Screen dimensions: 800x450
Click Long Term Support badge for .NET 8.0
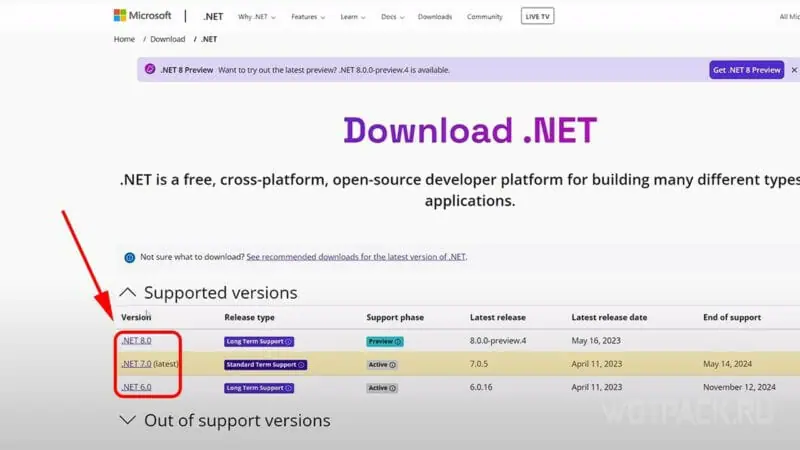click(x=259, y=341)
